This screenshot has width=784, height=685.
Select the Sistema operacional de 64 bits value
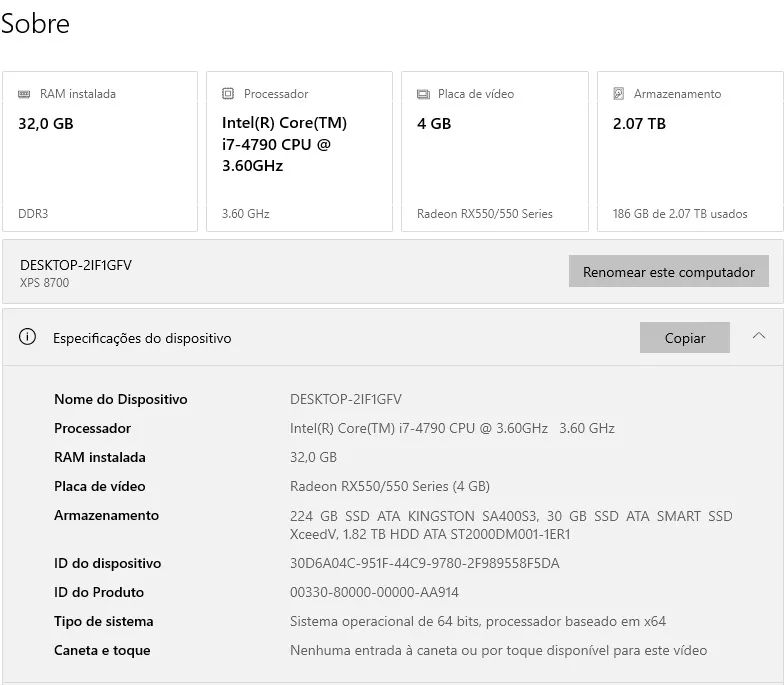(x=478, y=621)
